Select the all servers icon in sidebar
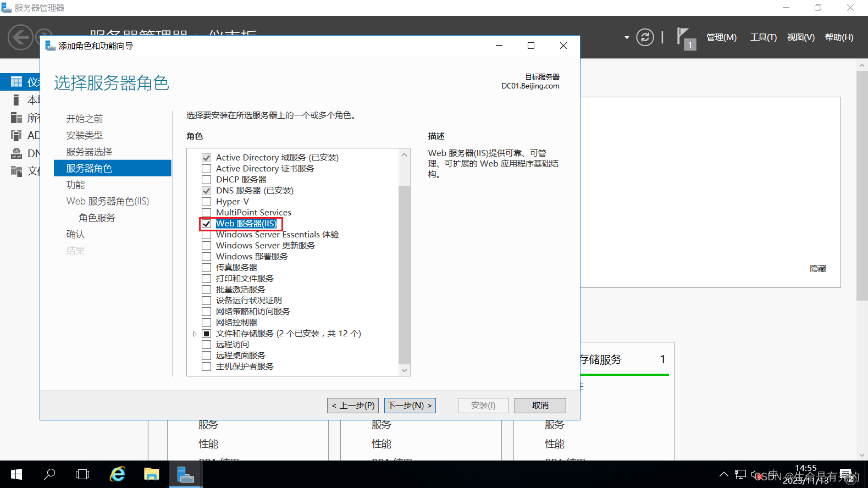Screen dimensions: 868x488 click(16, 118)
